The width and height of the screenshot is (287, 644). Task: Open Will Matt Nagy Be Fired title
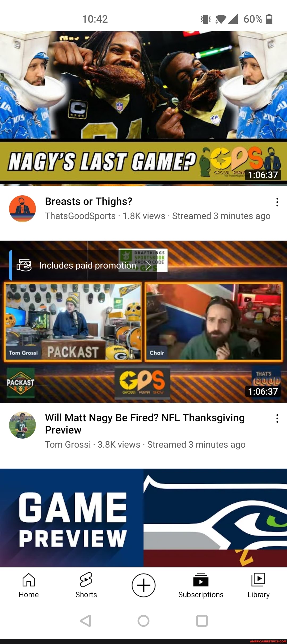point(145,424)
